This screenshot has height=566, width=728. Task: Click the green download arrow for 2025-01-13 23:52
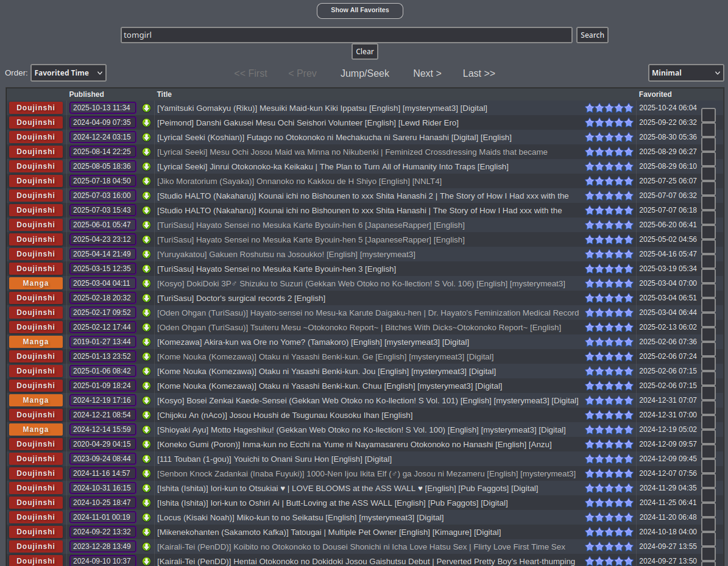click(x=146, y=356)
